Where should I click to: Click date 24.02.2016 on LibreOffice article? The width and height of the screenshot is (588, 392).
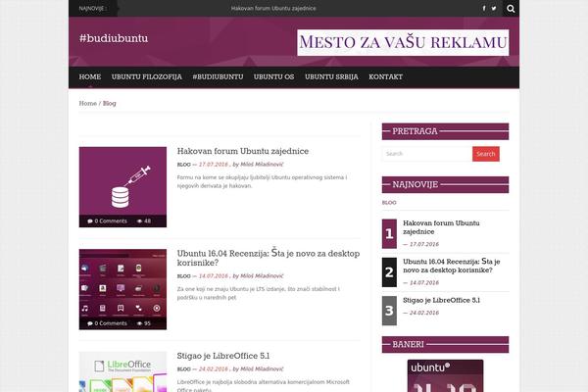coord(213,369)
